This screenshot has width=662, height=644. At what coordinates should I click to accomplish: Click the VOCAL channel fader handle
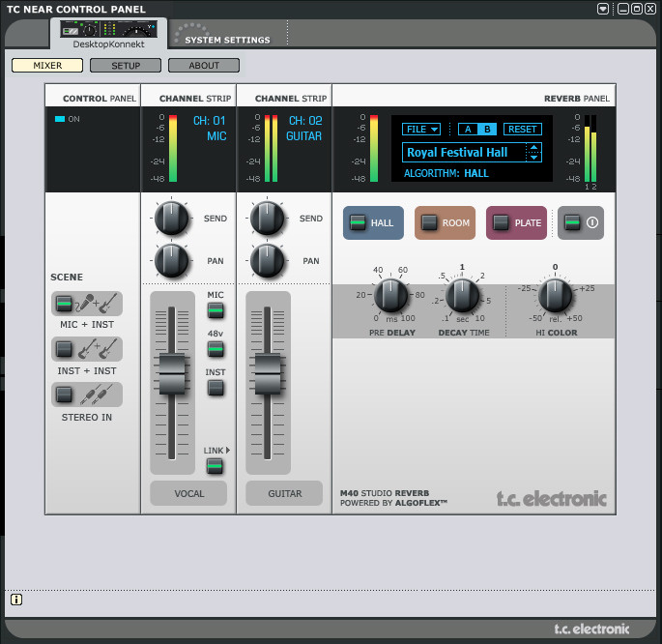171,372
